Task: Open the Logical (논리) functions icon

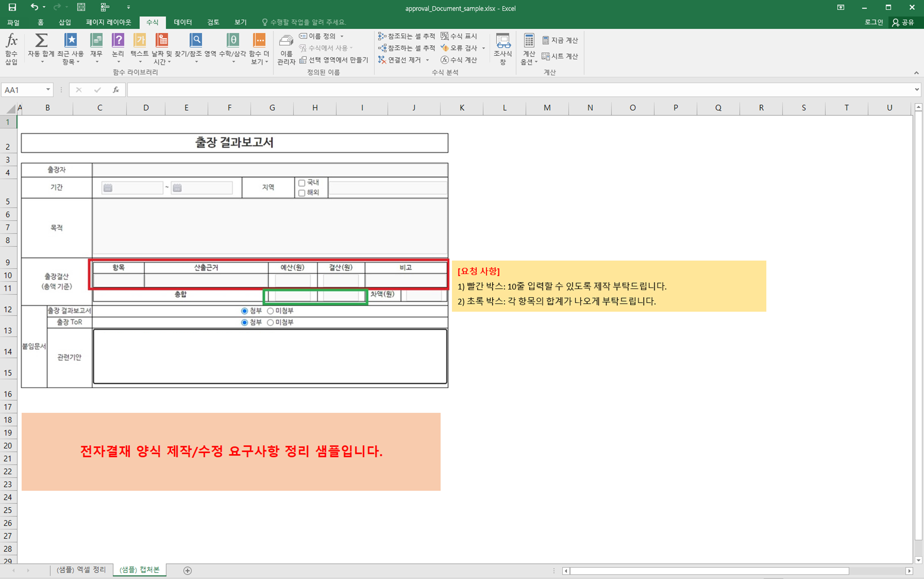Action: [118, 49]
